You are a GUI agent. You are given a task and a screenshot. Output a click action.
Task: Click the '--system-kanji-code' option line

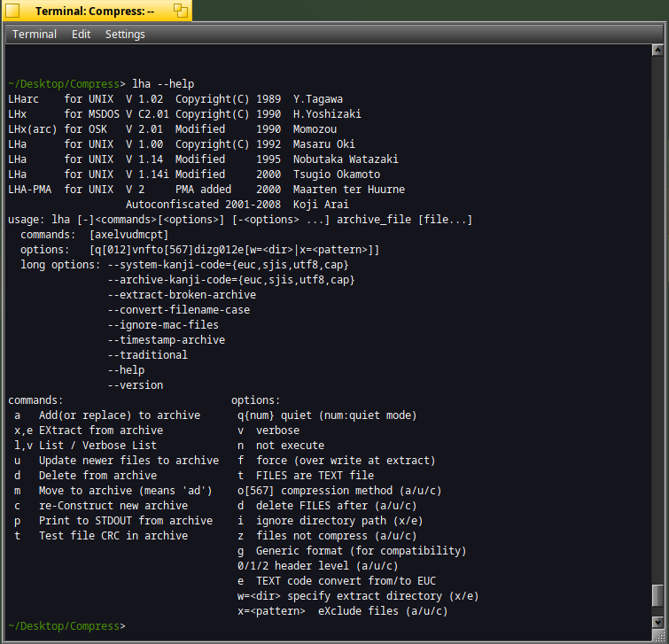229,265
